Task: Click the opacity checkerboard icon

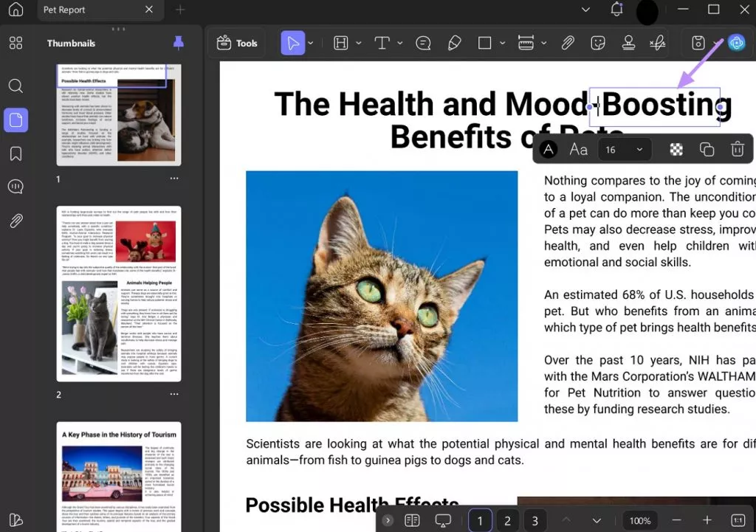Action: click(x=676, y=149)
